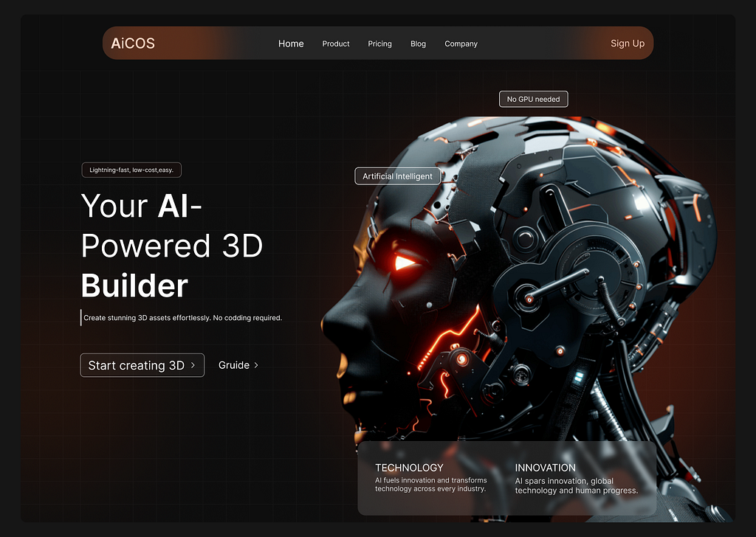The image size is (756, 537).
Task: Click the Lightning-fast, low-cost, easy badge
Action: pos(131,170)
